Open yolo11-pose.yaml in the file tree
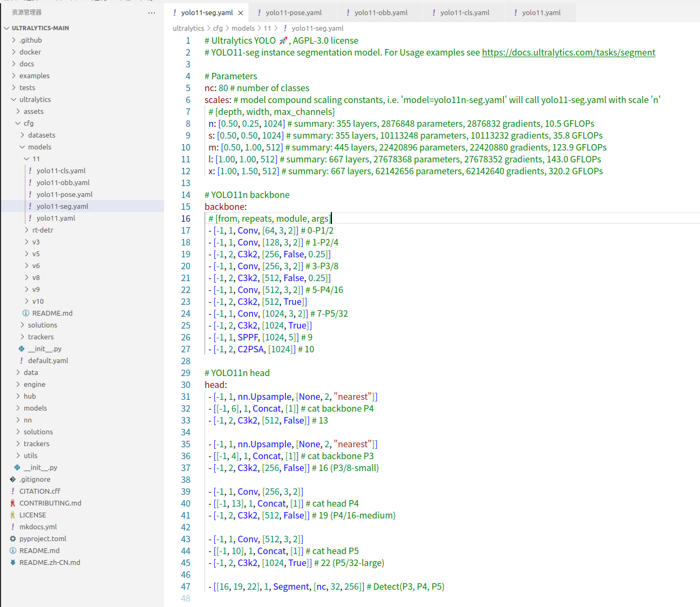 point(64,194)
